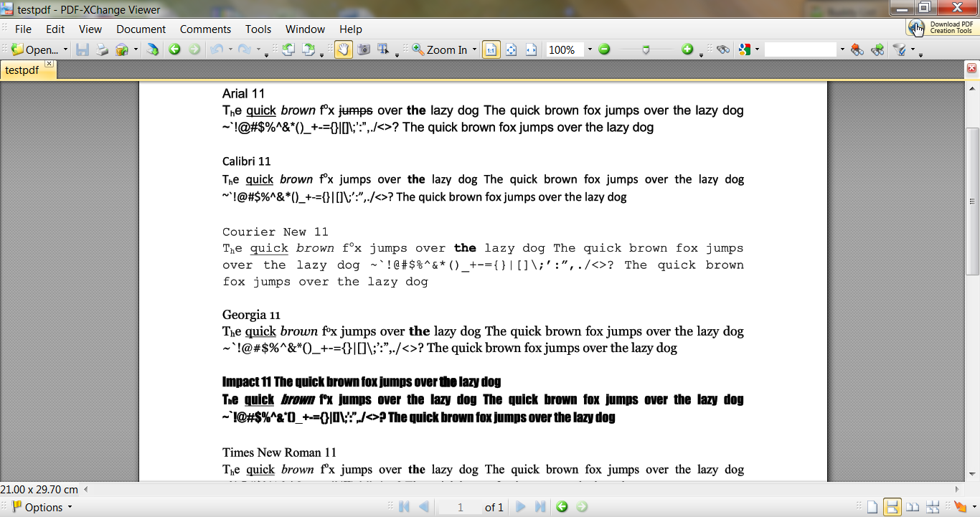Click the funnel search options icon
980x517 pixels.
pyautogui.click(x=900, y=49)
